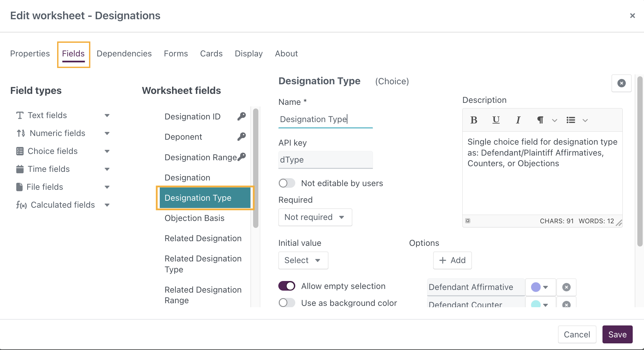This screenshot has width=644, height=350.
Task: Apply underline in description editor
Action: pyautogui.click(x=496, y=120)
